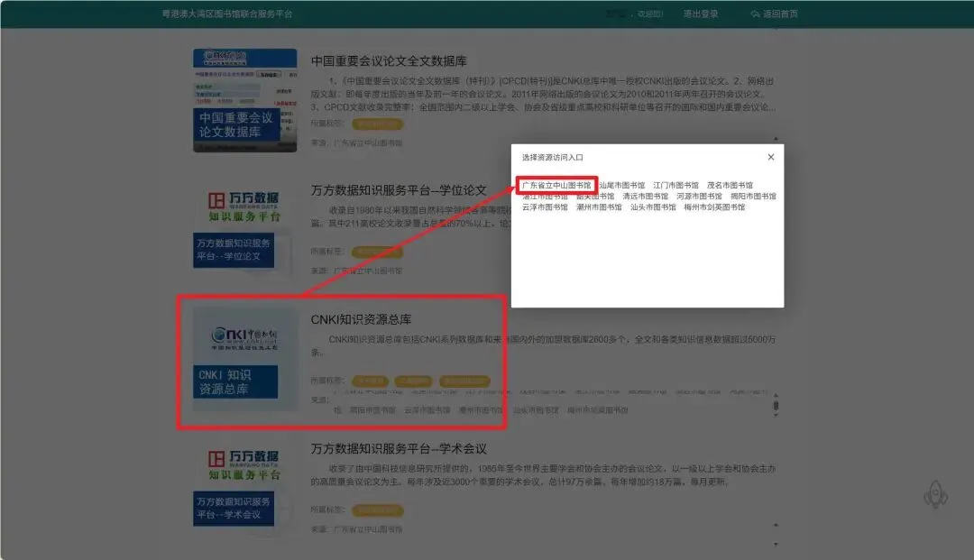The image size is (974, 560).
Task: Click the 万方数据 学位论文 thumbnail image
Action: 244,230
